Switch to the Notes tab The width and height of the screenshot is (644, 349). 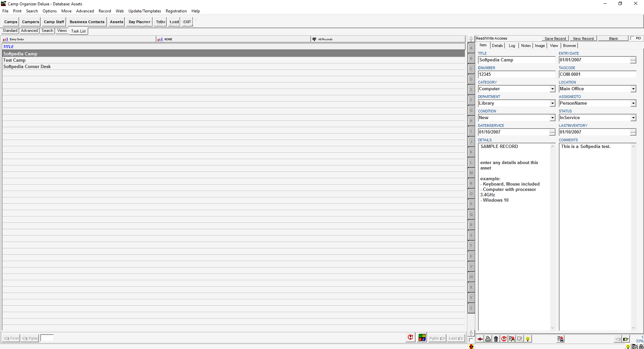pos(526,46)
